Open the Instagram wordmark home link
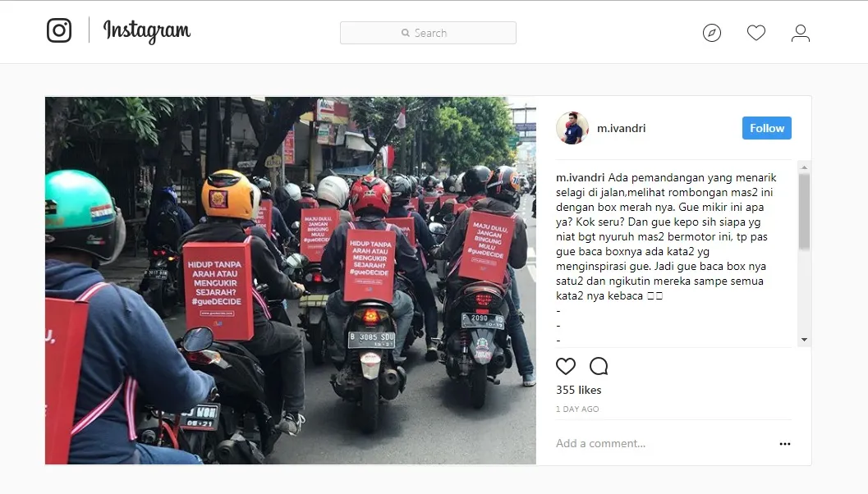The width and height of the screenshot is (868, 494). coord(147,30)
